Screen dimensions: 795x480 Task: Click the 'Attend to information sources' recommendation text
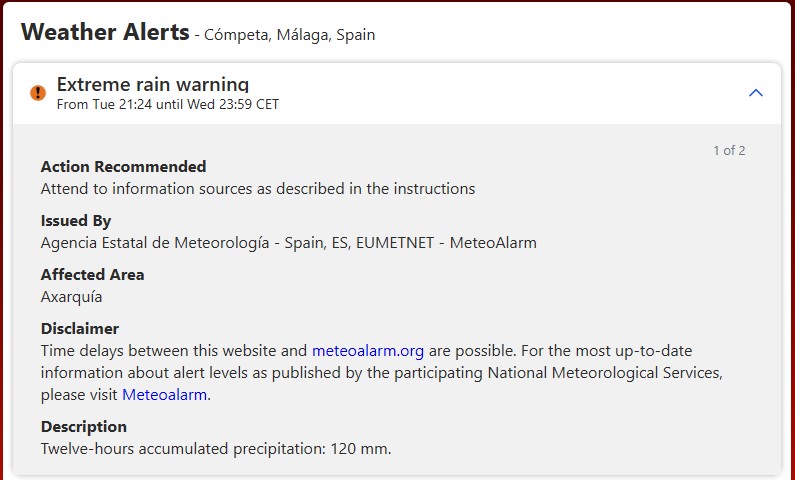pos(258,189)
